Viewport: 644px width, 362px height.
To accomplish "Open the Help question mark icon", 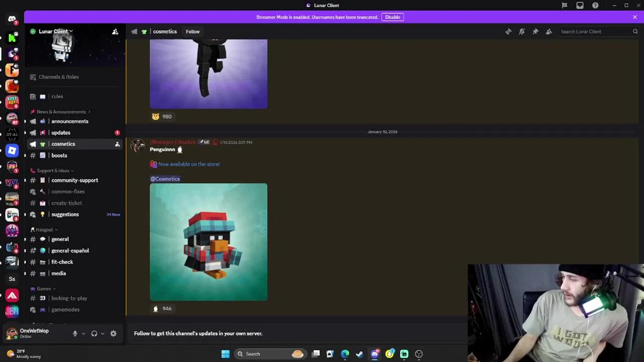I will point(595,6).
